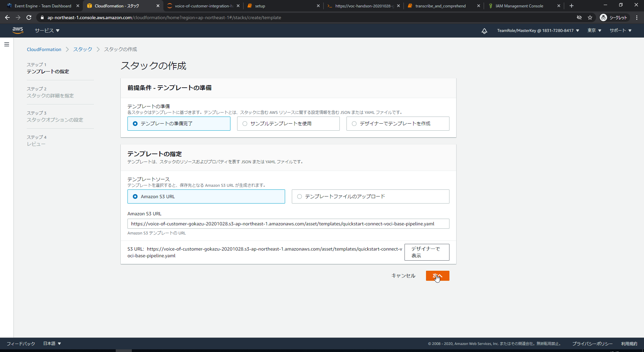The image size is (644, 352).
Task: Click the 次へ next button
Action: pos(437,276)
